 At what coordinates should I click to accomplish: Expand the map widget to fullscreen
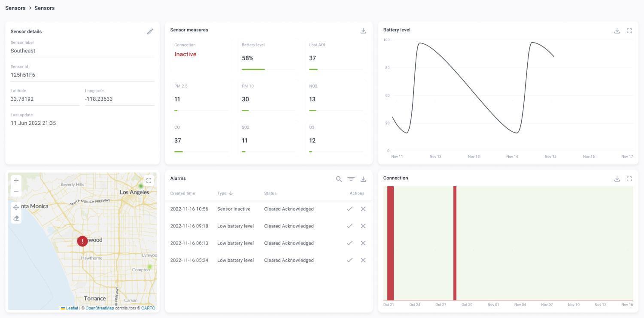pos(149,180)
